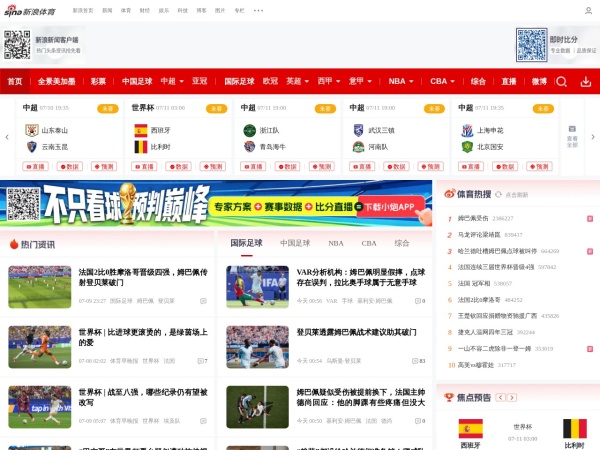The width and height of the screenshot is (600, 450).
Task: Click the Belgium flag in 焦点预告 panel
Action: [x=575, y=429]
